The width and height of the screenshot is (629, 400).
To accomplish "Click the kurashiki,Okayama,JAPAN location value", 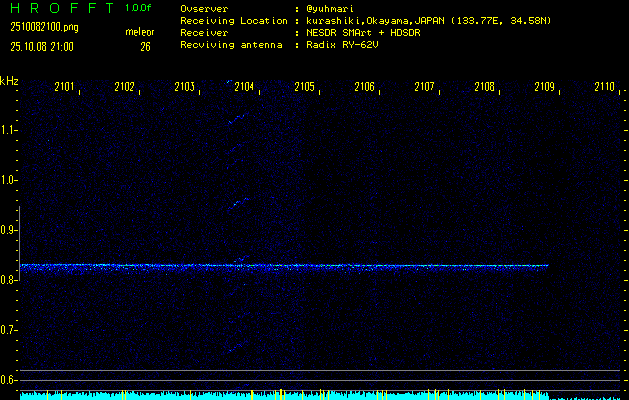I will (x=428, y=20).
